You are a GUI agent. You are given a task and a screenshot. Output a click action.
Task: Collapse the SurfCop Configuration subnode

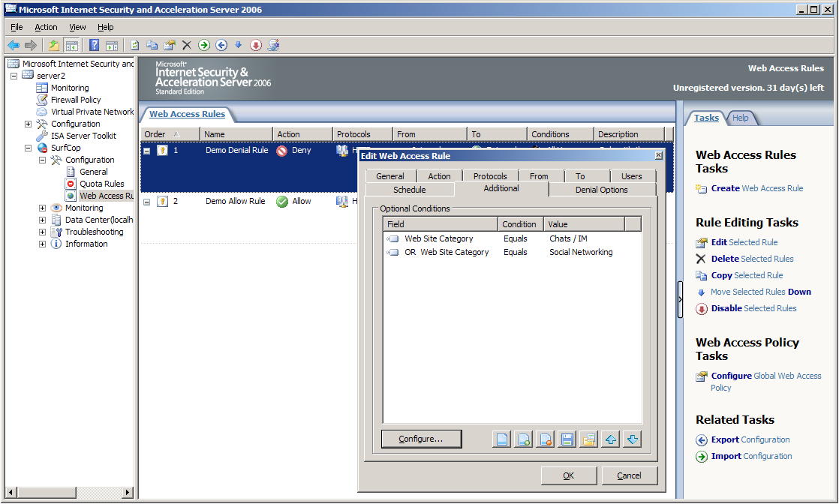(42, 160)
